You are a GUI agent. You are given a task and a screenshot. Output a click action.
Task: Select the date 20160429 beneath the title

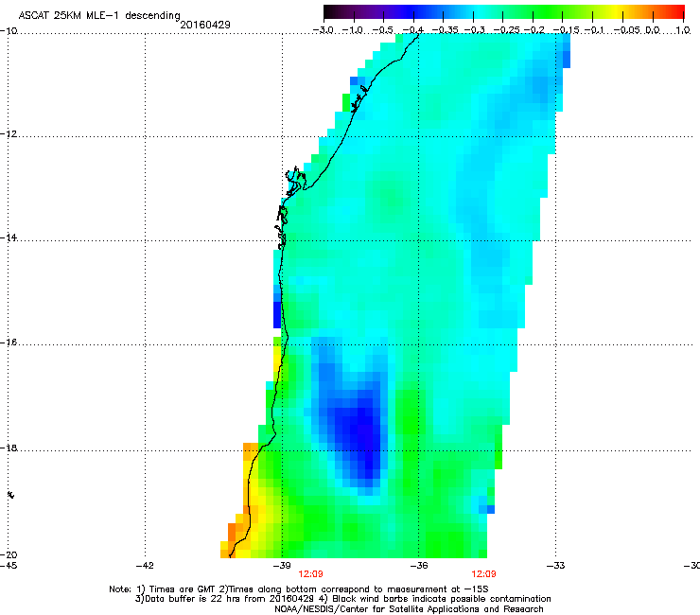coord(205,25)
